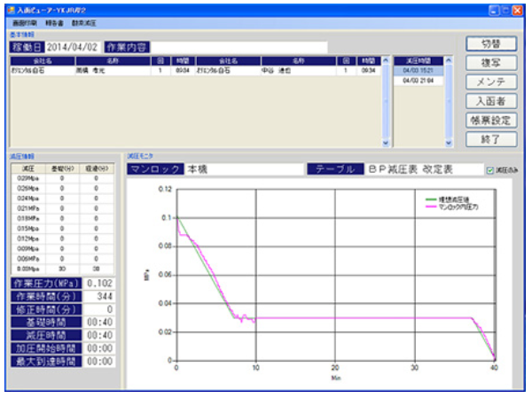Image resolution: width=532 pixels, height=398 pixels.
Task: Select the 04/02 15:21 decompression time entry
Action: pos(418,70)
